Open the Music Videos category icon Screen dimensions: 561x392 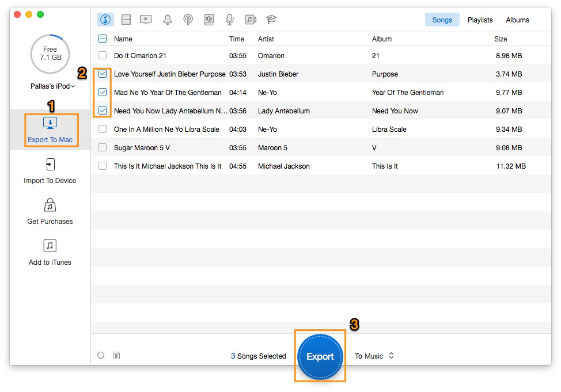point(251,20)
